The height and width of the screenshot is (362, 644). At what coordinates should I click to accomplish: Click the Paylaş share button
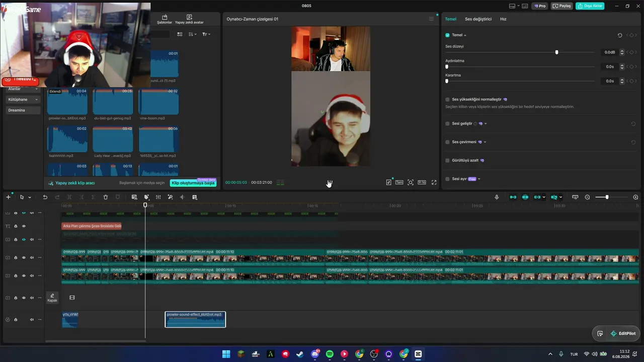coord(562,6)
